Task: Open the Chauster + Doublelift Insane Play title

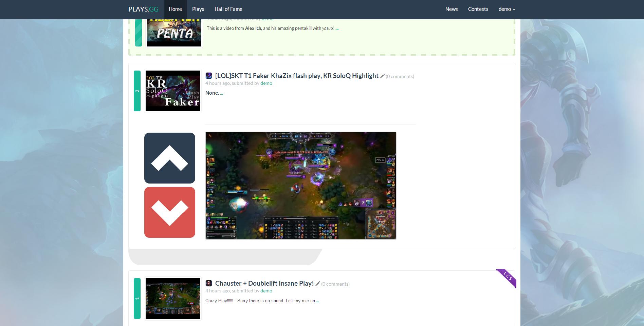Action: [264, 283]
